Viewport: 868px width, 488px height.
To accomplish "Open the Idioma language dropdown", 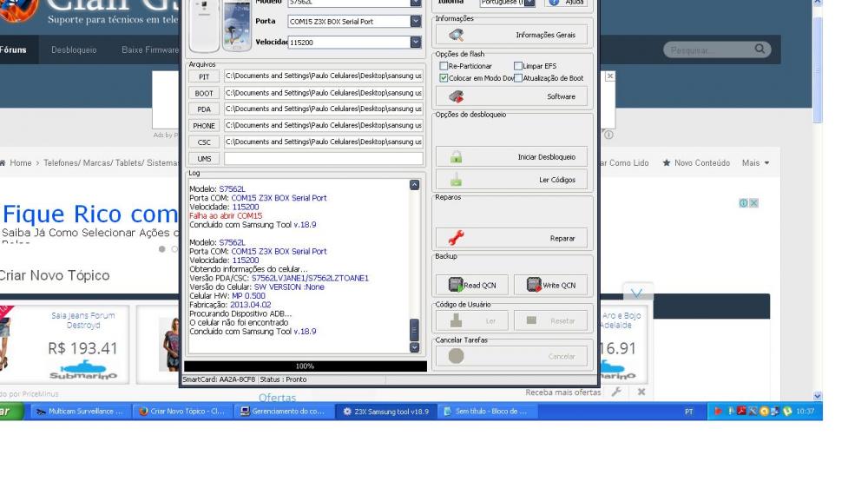I will 529,3.
